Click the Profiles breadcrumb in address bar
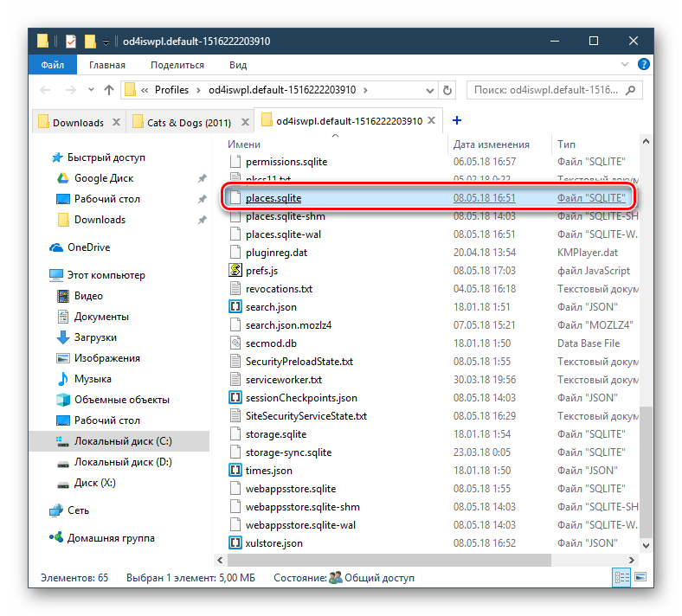The height and width of the screenshot is (616, 682). pyautogui.click(x=171, y=90)
